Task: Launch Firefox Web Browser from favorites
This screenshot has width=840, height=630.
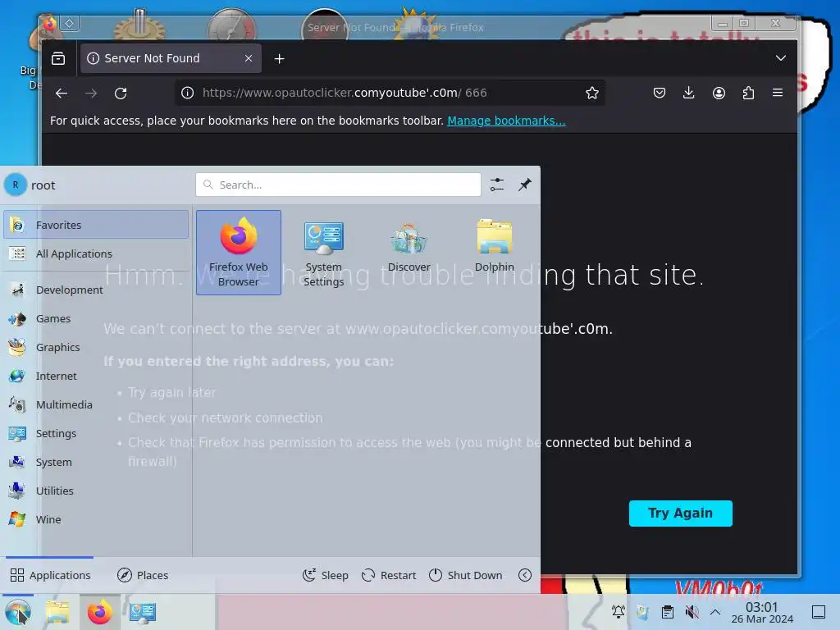Action: [239, 253]
